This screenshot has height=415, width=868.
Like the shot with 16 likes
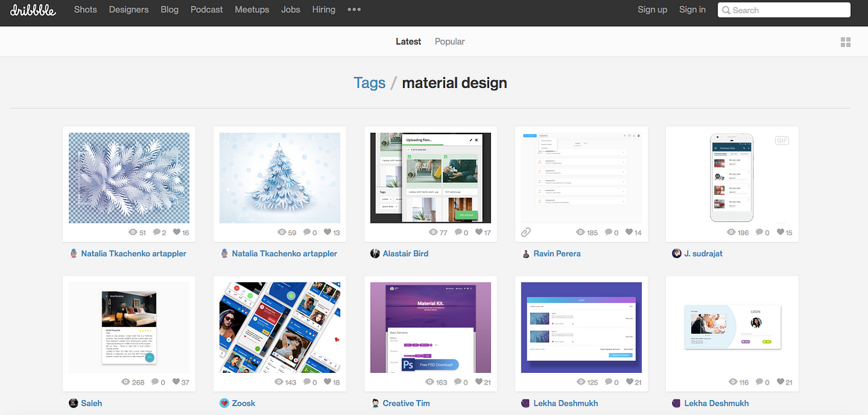point(177,233)
